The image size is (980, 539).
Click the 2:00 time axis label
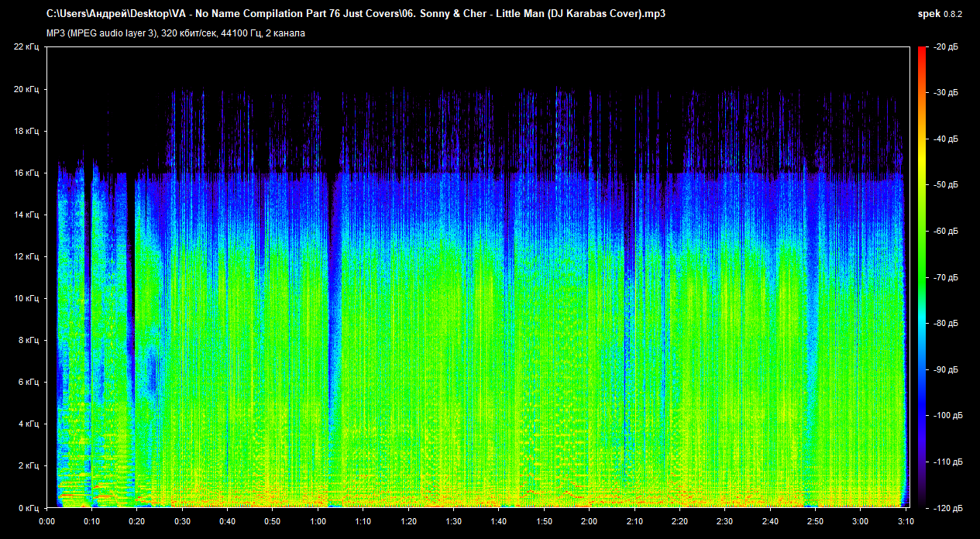[589, 521]
